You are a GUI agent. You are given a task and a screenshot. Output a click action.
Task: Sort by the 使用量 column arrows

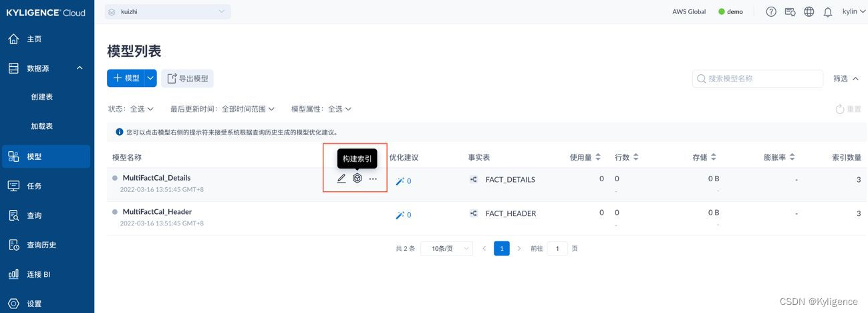(x=598, y=157)
